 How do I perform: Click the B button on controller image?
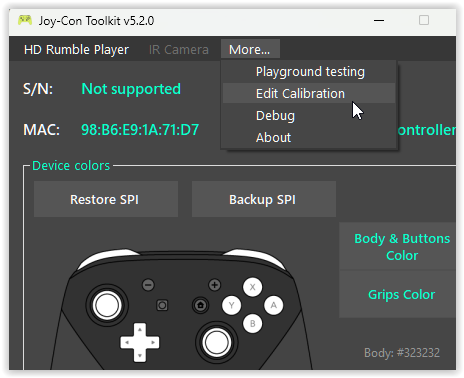[252, 323]
